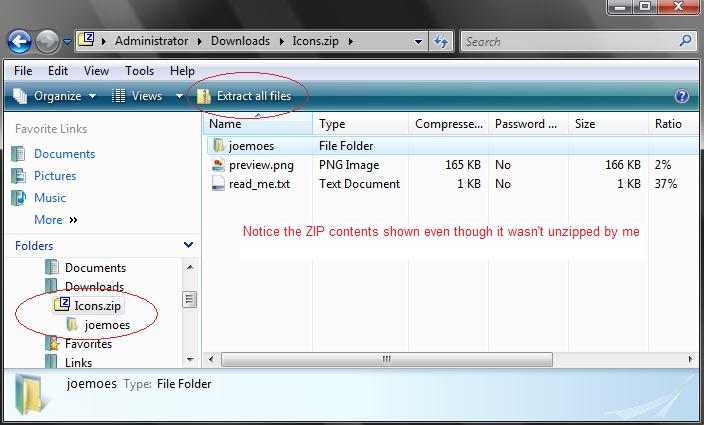This screenshot has width=704, height=425.
Task: Click the Music icon in Favorite Links
Action: (x=18, y=198)
